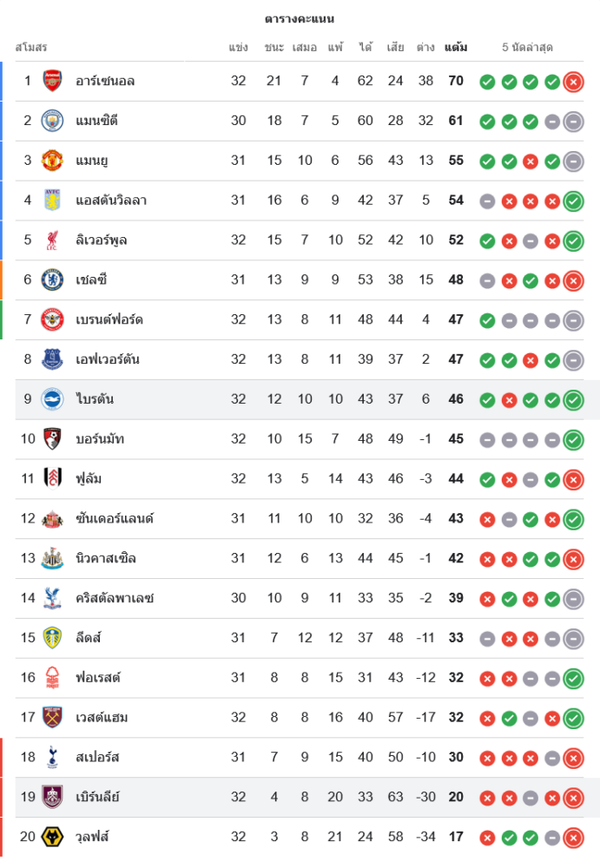600x868 pixels.
Task: Click Man City's latest match grey draw icon
Action: 573,122
